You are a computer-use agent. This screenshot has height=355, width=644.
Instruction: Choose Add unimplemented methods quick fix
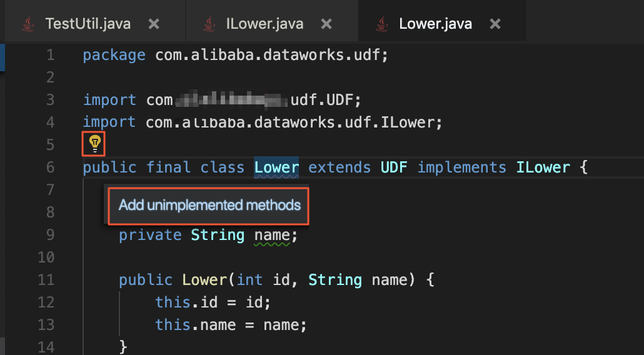click(209, 205)
